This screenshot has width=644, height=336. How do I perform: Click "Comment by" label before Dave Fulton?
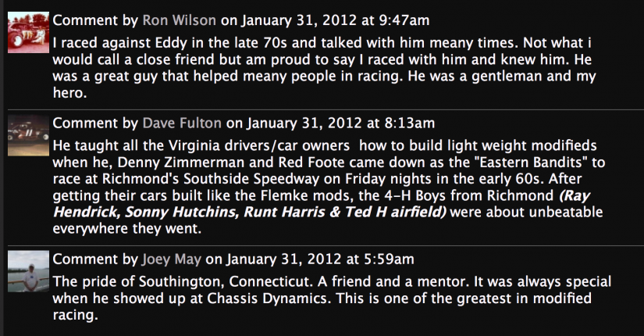pos(95,123)
